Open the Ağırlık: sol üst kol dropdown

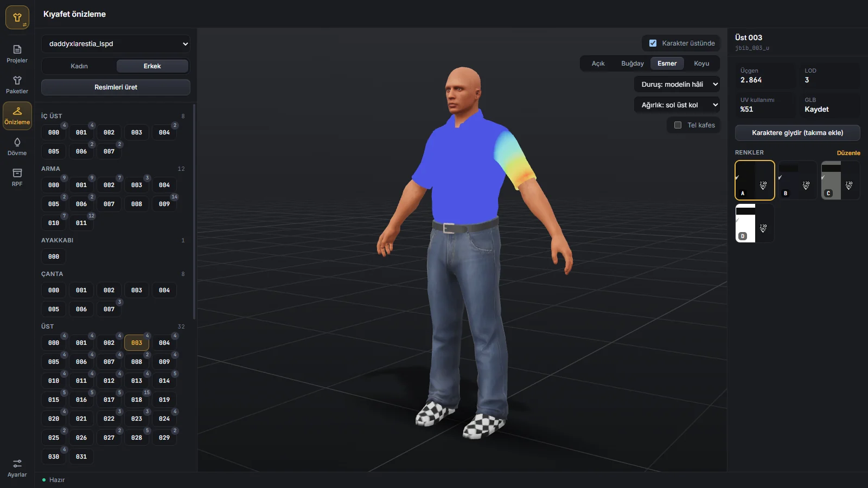(x=677, y=105)
